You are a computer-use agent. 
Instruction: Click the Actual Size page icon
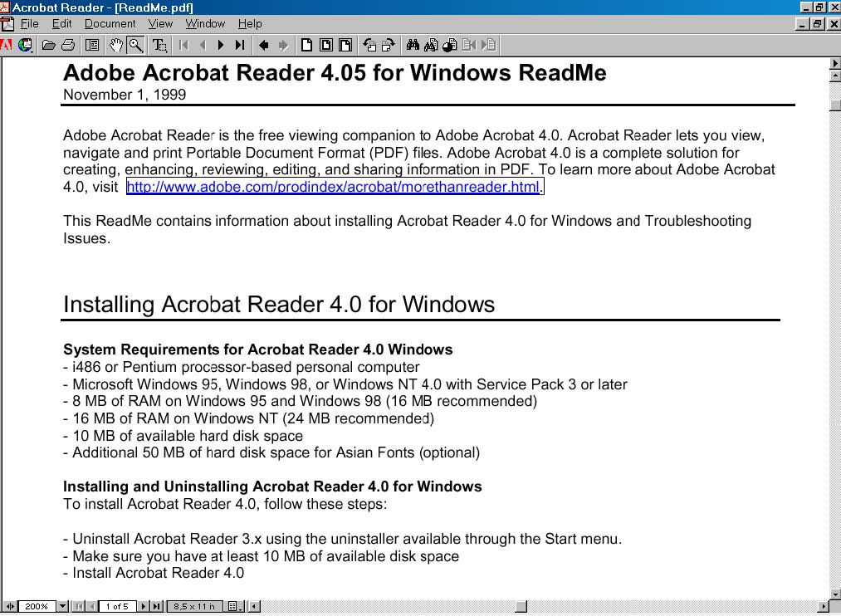click(307, 45)
